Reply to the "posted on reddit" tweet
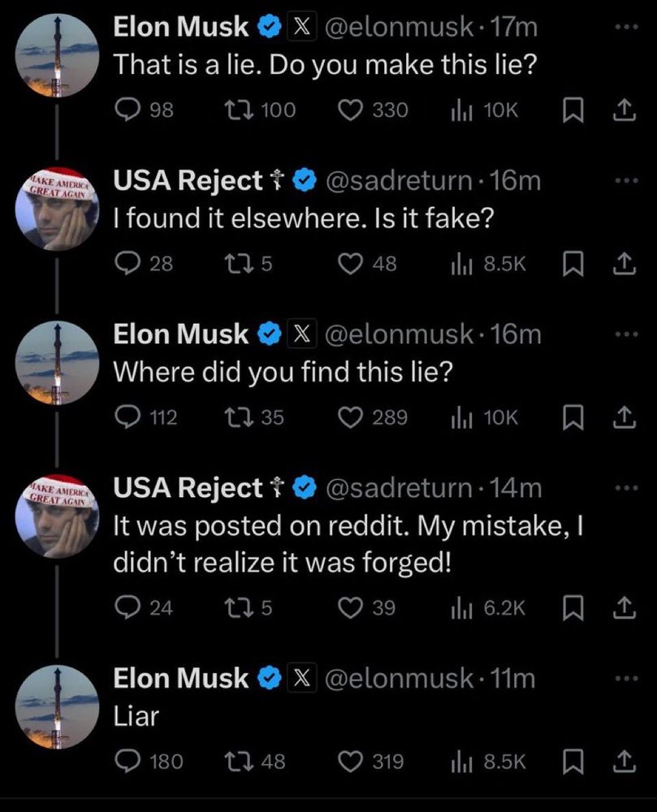657x812 pixels. point(128,607)
